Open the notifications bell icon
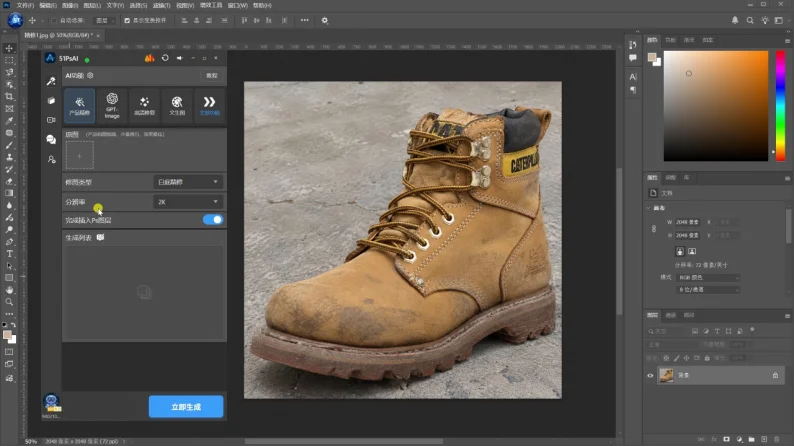Screen dimensions: 794x447 735,21
